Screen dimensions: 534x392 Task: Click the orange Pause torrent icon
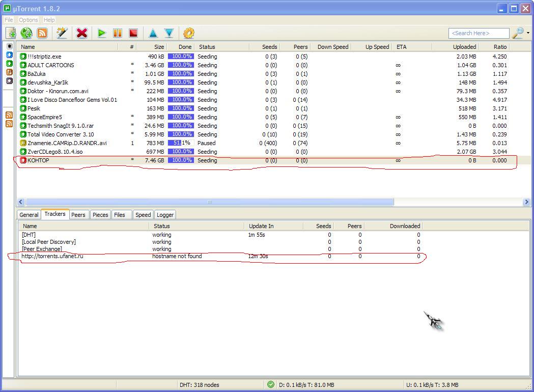coord(118,33)
